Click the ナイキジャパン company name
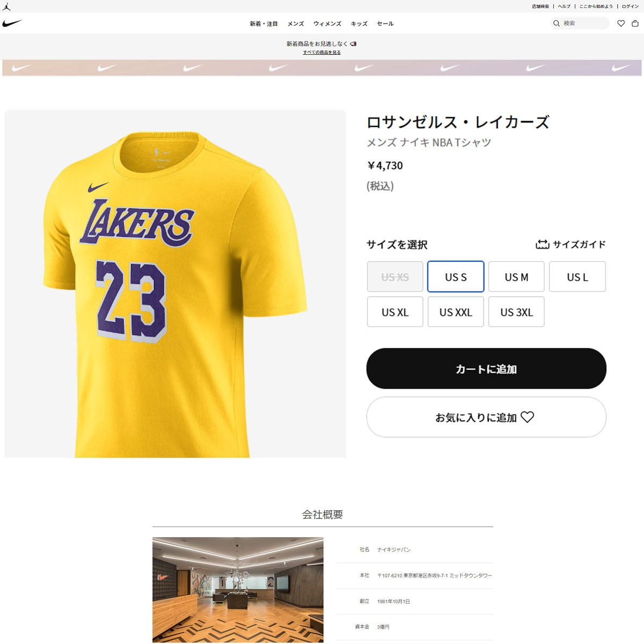Image resolution: width=644 pixels, height=644 pixels. (x=394, y=550)
